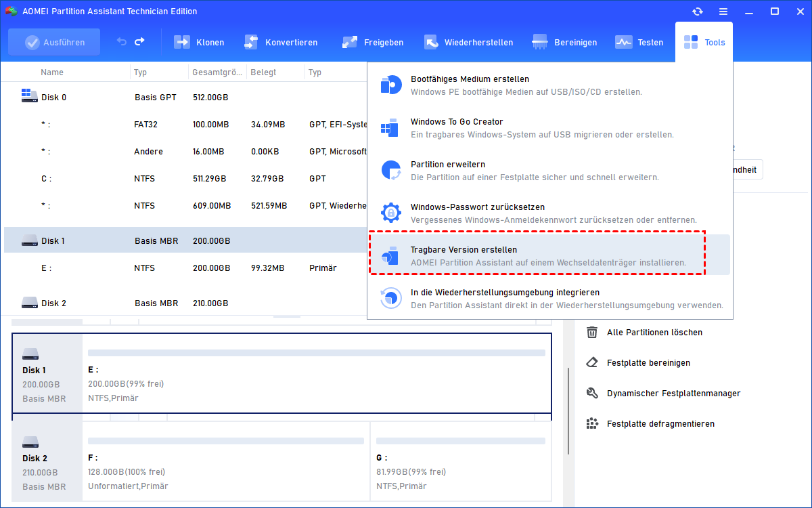Select Disk 0 row in disk list
The width and height of the screenshot is (812, 508).
[x=54, y=98]
